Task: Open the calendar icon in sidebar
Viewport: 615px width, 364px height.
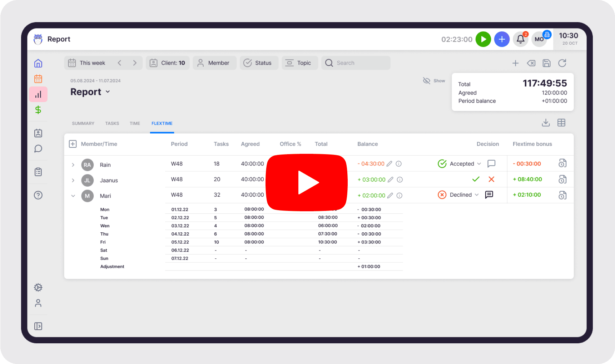Action: (38, 79)
